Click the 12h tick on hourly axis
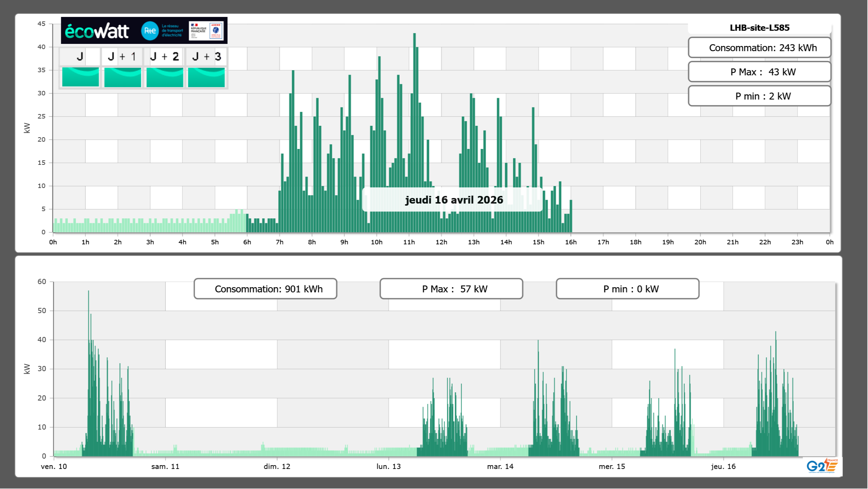The height and width of the screenshot is (489, 868). [x=441, y=242]
